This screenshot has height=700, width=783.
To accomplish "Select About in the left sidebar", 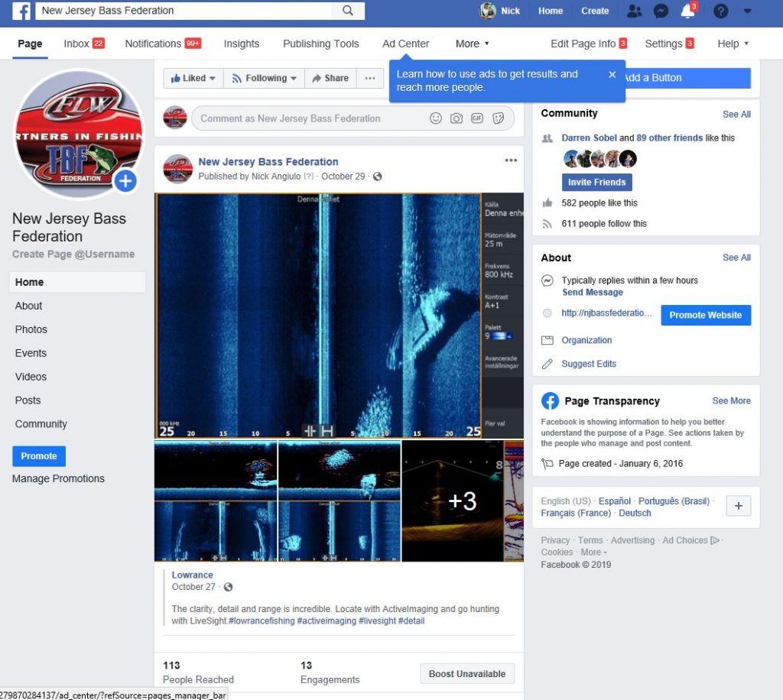I will pyautogui.click(x=28, y=306).
